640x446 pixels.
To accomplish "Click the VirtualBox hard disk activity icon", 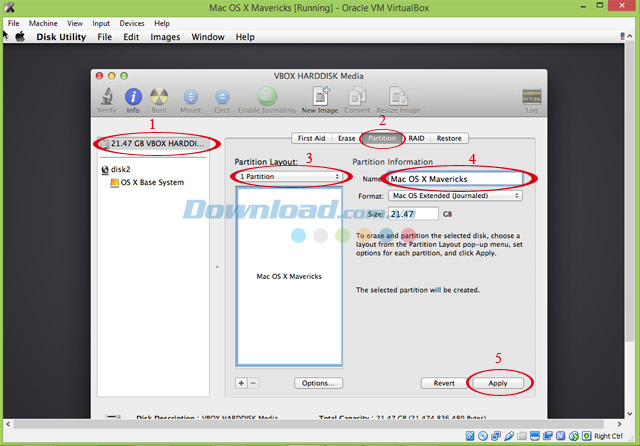I will click(x=470, y=436).
